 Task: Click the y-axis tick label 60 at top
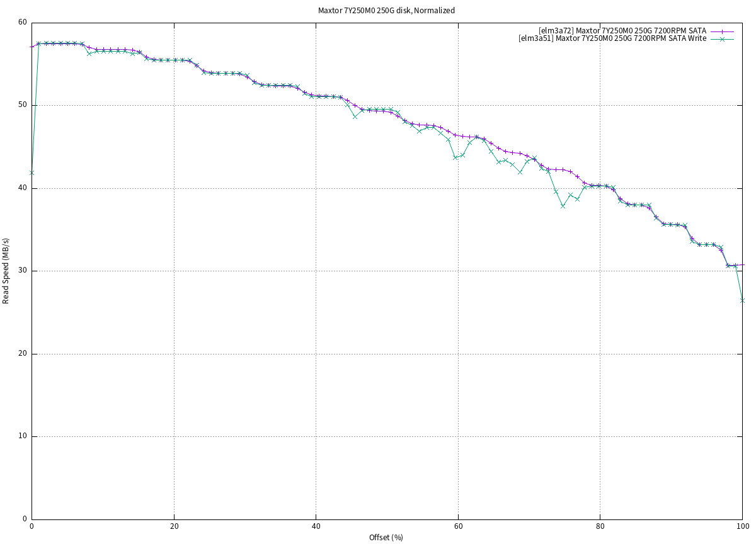point(23,23)
